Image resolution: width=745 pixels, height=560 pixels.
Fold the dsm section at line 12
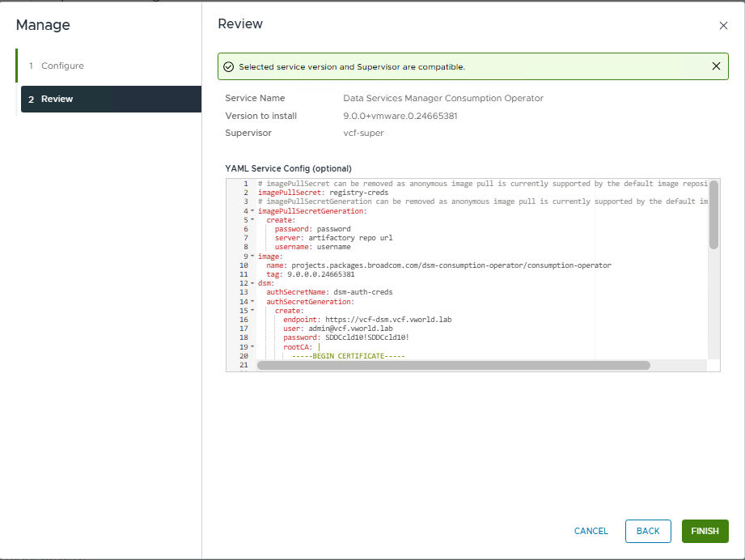tap(252, 283)
